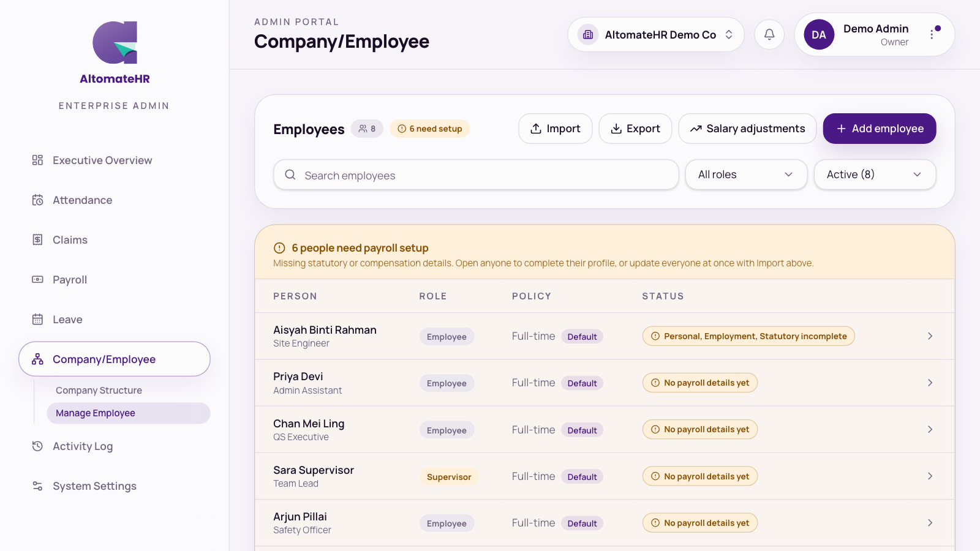Click Priya Devi's No payroll details yet status
This screenshot has height=551, width=980.
pos(700,383)
